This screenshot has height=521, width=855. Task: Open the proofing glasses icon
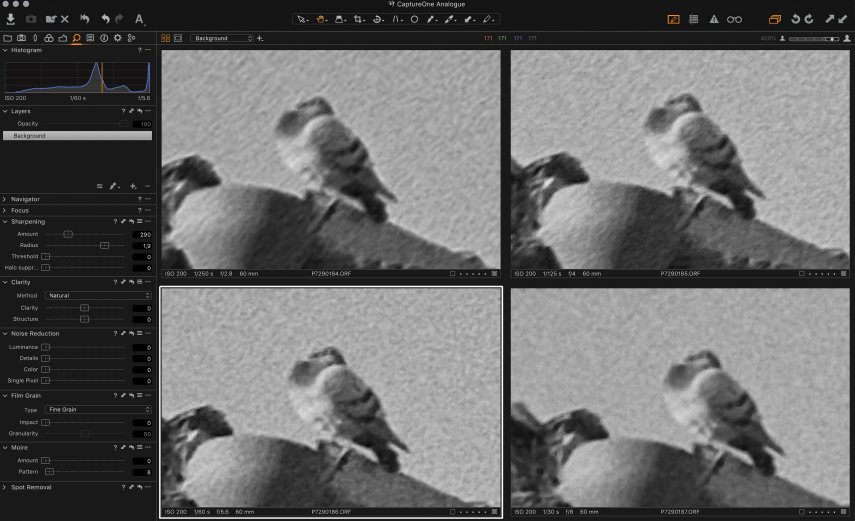734,19
